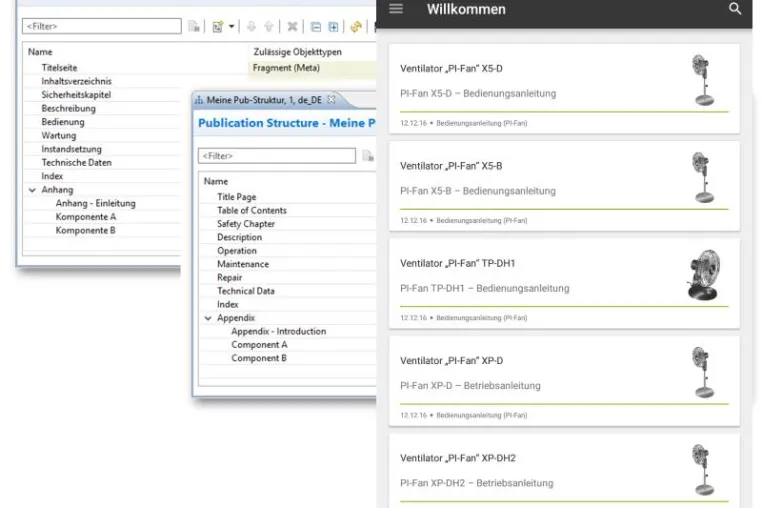Viewport: 762px width, 508px height.
Task: Click the delete X toolbar icon
Action: pos(292,27)
